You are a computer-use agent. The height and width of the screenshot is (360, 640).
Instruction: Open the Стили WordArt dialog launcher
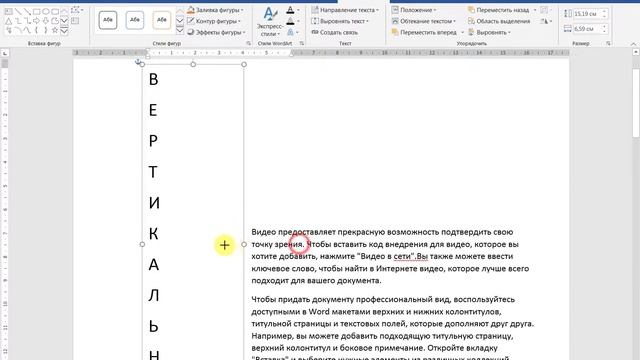tap(302, 43)
